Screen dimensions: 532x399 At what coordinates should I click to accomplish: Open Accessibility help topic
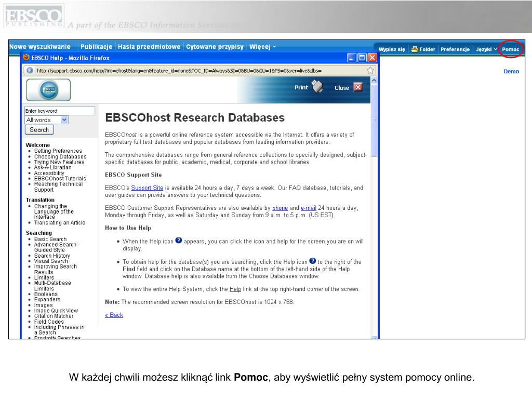coord(49,173)
